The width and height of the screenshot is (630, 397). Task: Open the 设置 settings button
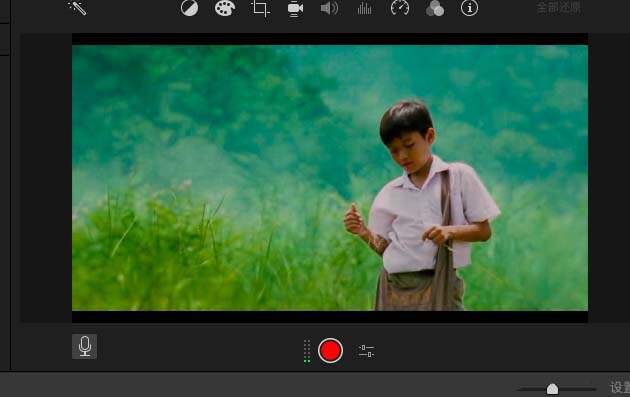[620, 387]
